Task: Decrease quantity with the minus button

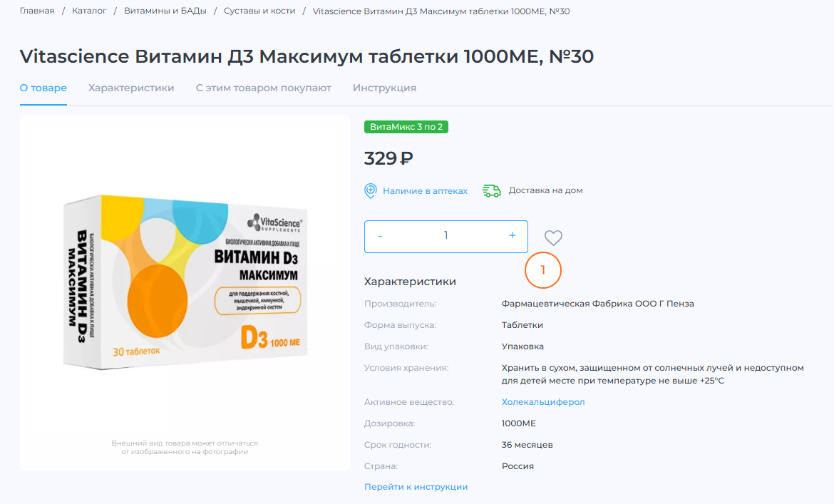Action: tap(381, 236)
